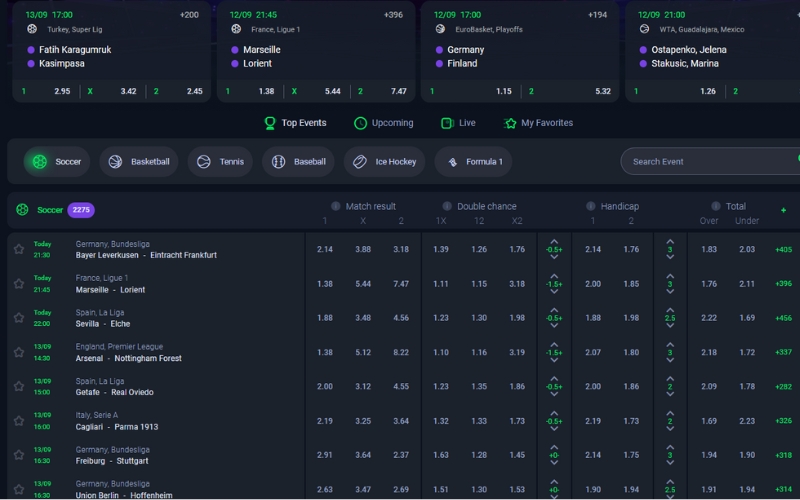
Task: Open +200 markets on Fatih Karagumruk card
Action: click(189, 15)
